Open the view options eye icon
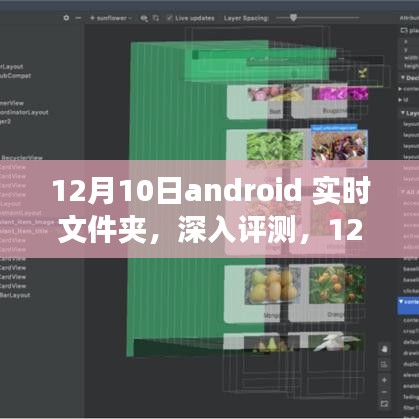419x419 pixels. pyautogui.click(x=144, y=18)
